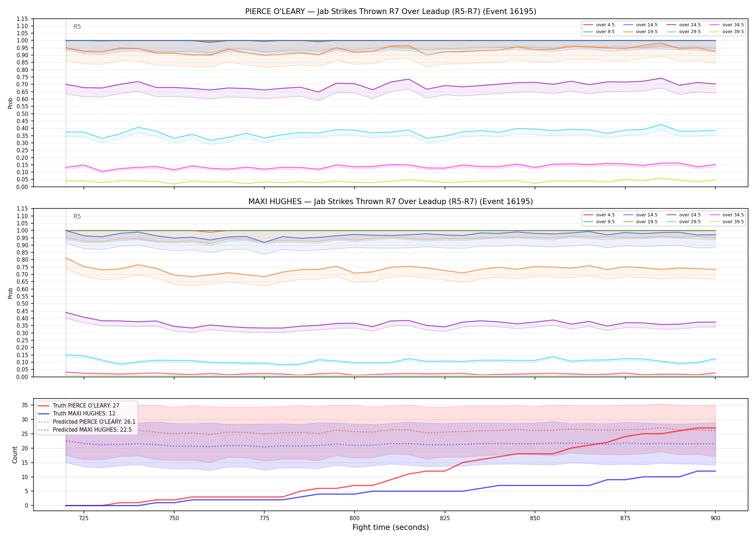Screen dimensions: 756x540
Task: Click the 0.00 tick on Hughes Prob axis
Action: coord(22,377)
